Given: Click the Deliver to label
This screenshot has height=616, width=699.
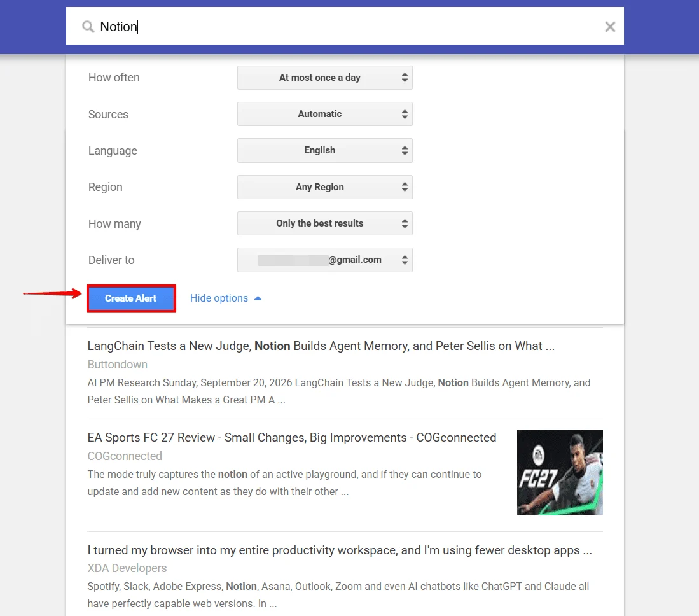Looking at the screenshot, I should [x=111, y=260].
